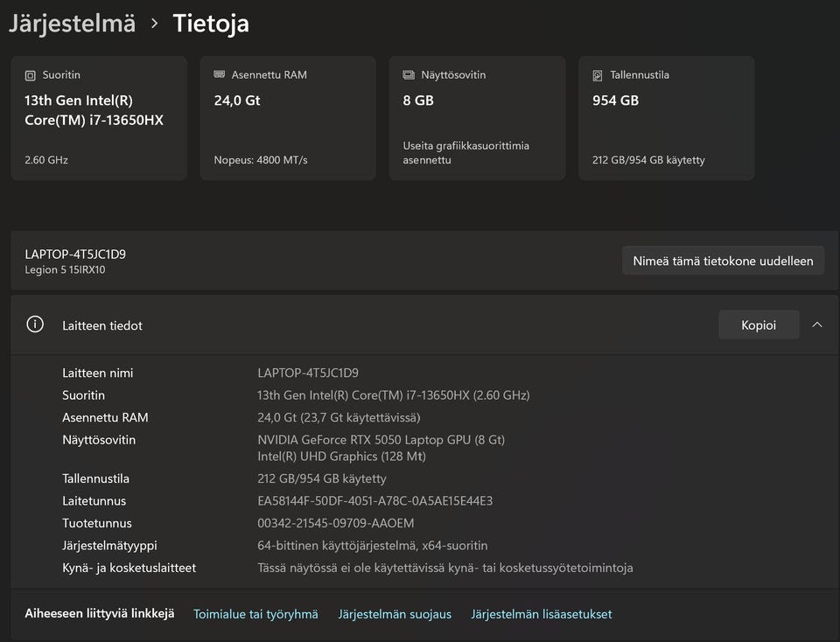Click the Järjestelmätyyppi label
The image size is (840, 642).
(x=109, y=546)
